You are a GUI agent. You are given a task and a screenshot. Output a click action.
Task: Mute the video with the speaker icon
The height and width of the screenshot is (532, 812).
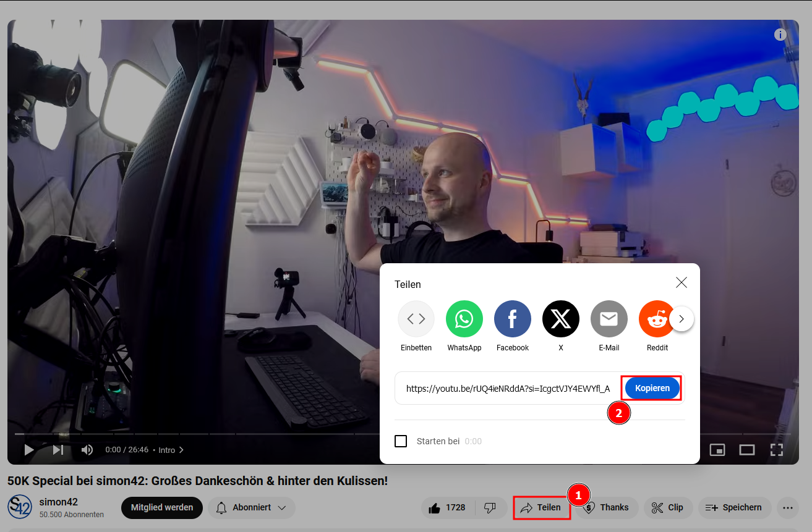click(x=87, y=450)
